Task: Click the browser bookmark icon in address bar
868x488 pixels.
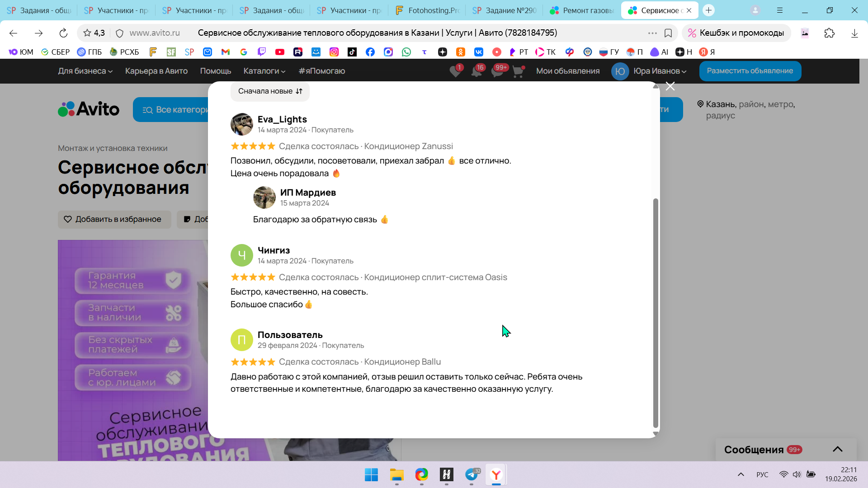Action: (668, 33)
